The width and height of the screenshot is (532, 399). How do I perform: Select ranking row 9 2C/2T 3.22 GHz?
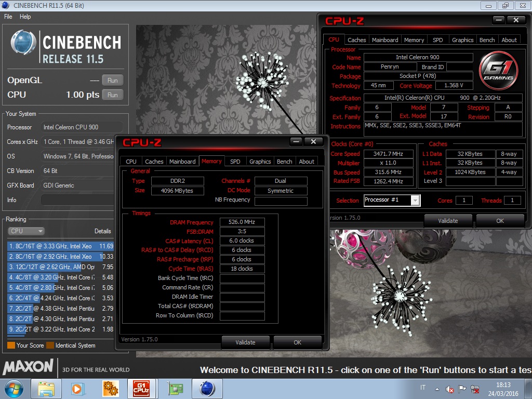(60, 329)
